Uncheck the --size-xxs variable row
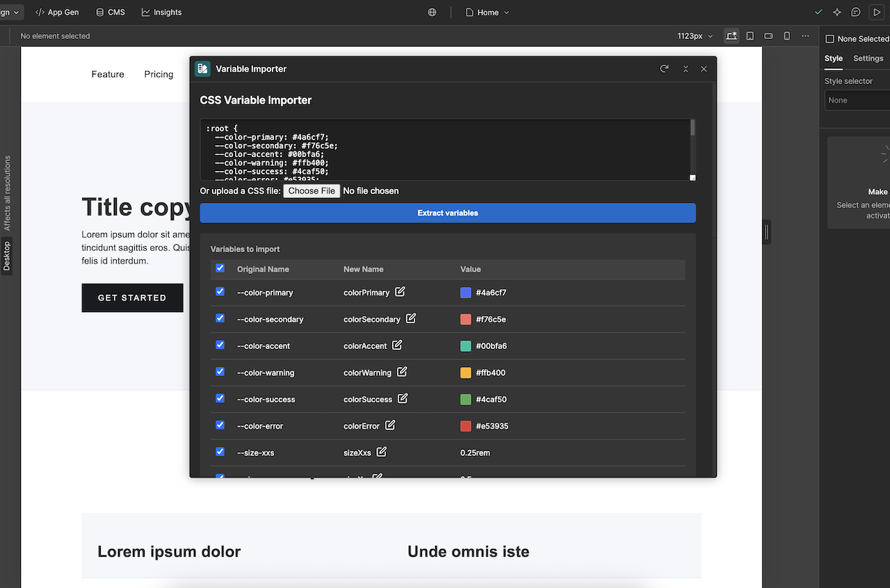The height and width of the screenshot is (588, 890). tap(220, 452)
